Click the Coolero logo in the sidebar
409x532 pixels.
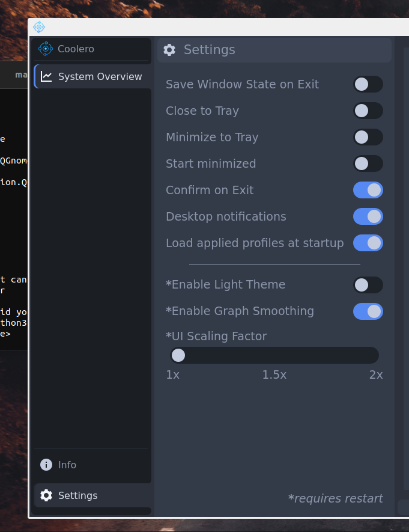46,49
